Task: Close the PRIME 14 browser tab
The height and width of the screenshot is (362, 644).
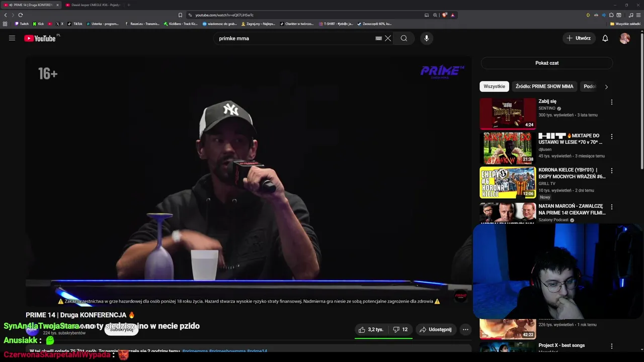Action: [x=57, y=5]
